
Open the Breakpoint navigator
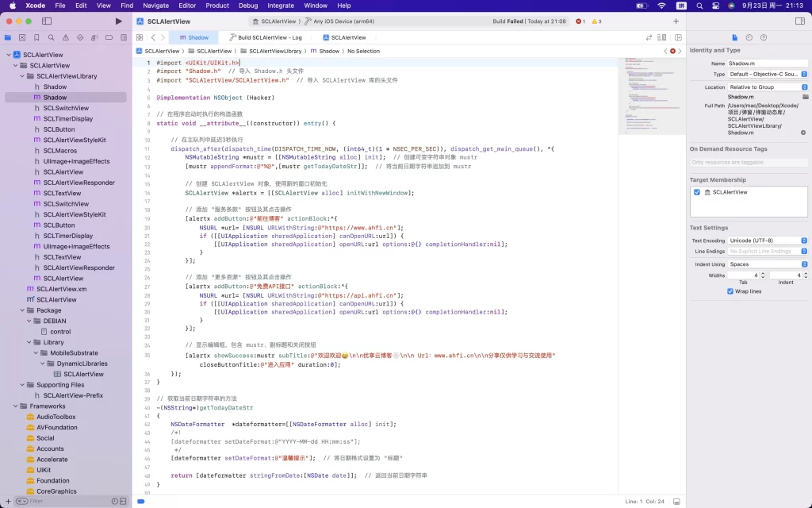point(109,37)
